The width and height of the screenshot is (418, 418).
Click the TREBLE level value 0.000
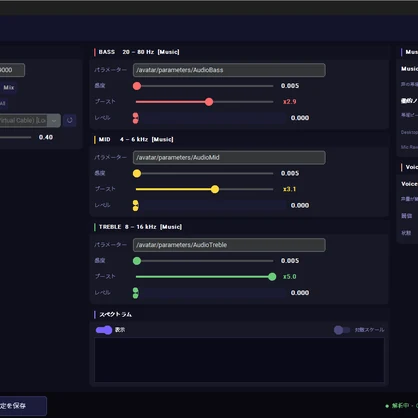tap(300, 293)
